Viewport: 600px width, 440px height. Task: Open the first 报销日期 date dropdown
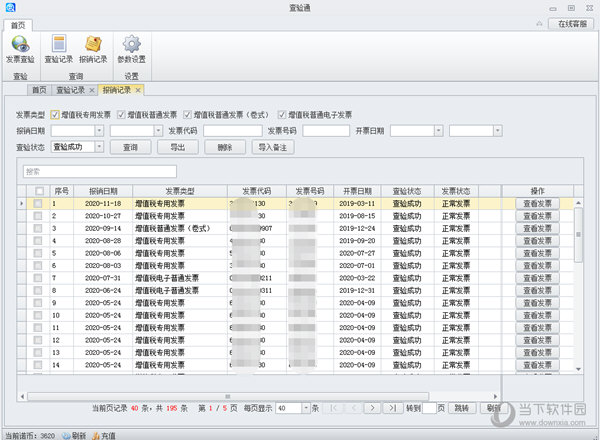pyautogui.click(x=99, y=131)
